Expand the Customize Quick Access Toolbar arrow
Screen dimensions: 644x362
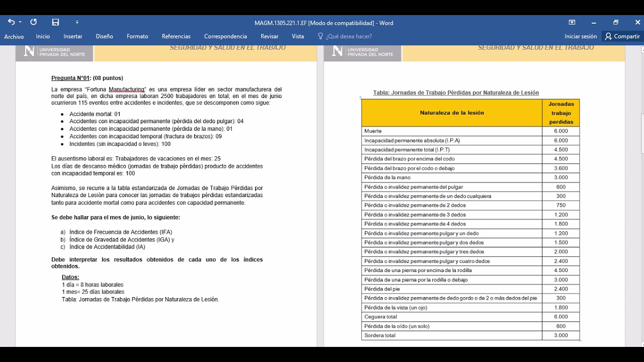tap(77, 22)
